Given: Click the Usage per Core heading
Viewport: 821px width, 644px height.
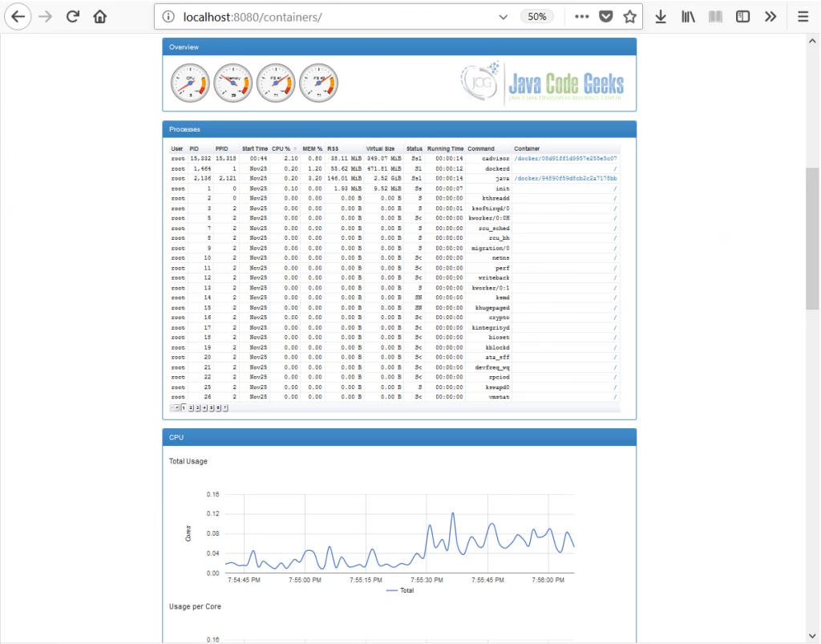Looking at the screenshot, I should 195,606.
